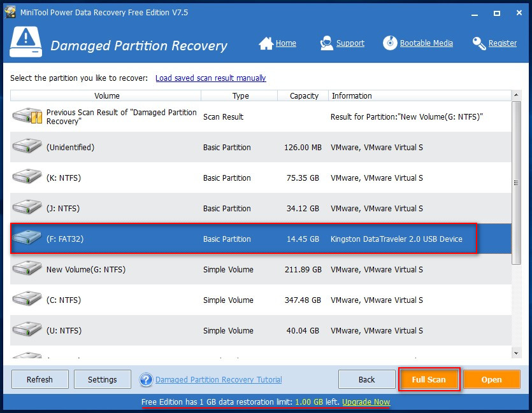Viewport: 532px width, 413px height.
Task: Click the Damaged Partition Recovery warning drive icon
Action: 25,42
